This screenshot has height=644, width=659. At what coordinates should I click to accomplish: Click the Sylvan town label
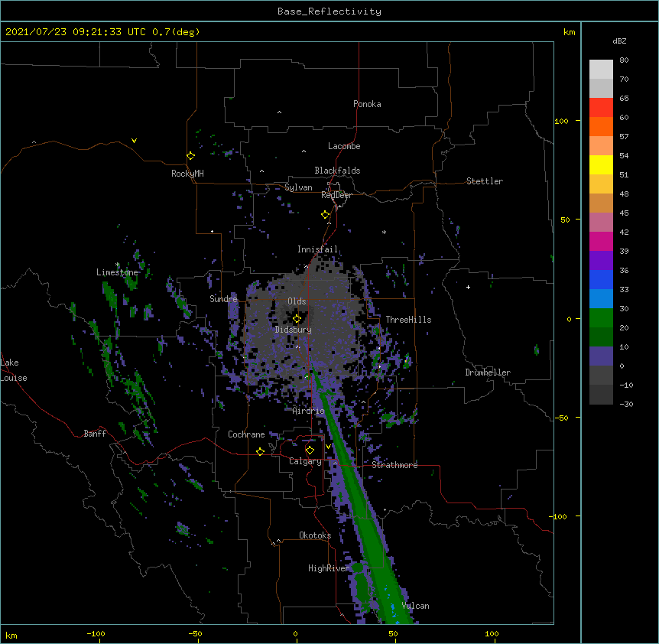(298, 187)
